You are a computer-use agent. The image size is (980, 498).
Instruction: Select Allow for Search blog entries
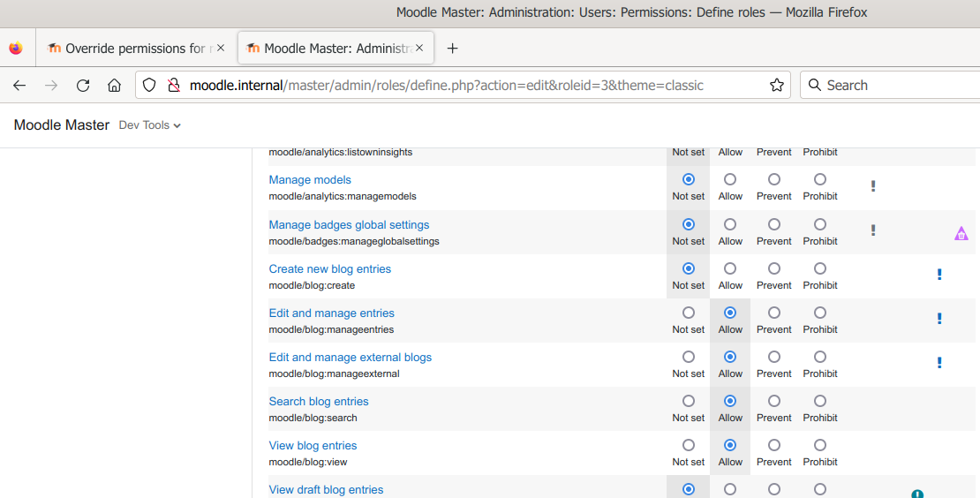click(x=730, y=401)
